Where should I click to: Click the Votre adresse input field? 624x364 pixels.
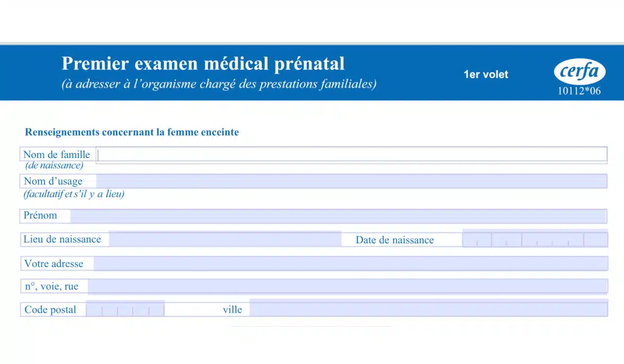(350, 264)
